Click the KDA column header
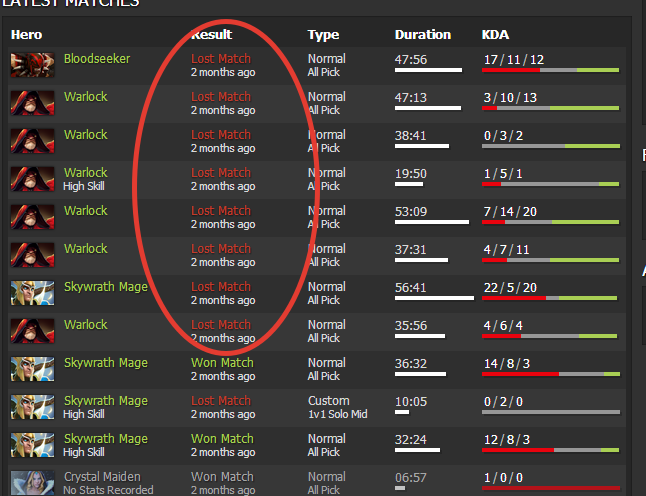This screenshot has width=646, height=496. pyautogui.click(x=495, y=35)
